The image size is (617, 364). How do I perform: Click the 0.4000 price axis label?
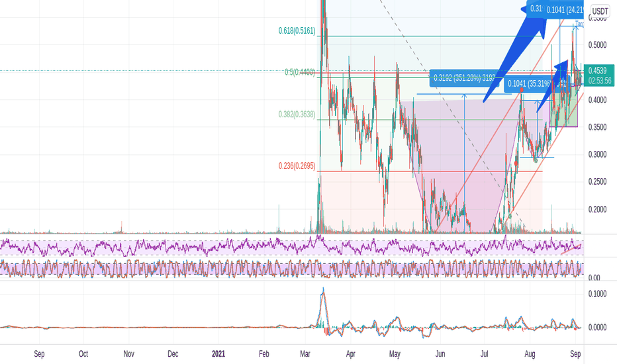[597, 100]
